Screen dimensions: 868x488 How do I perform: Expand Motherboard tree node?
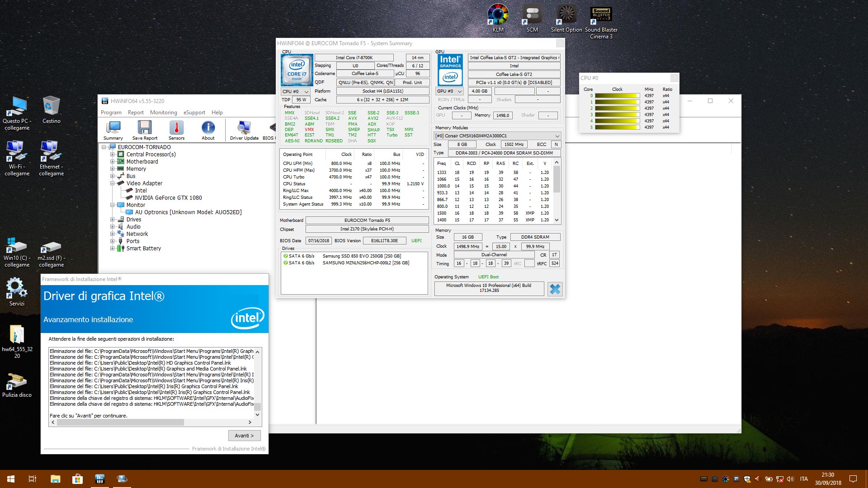tap(112, 161)
